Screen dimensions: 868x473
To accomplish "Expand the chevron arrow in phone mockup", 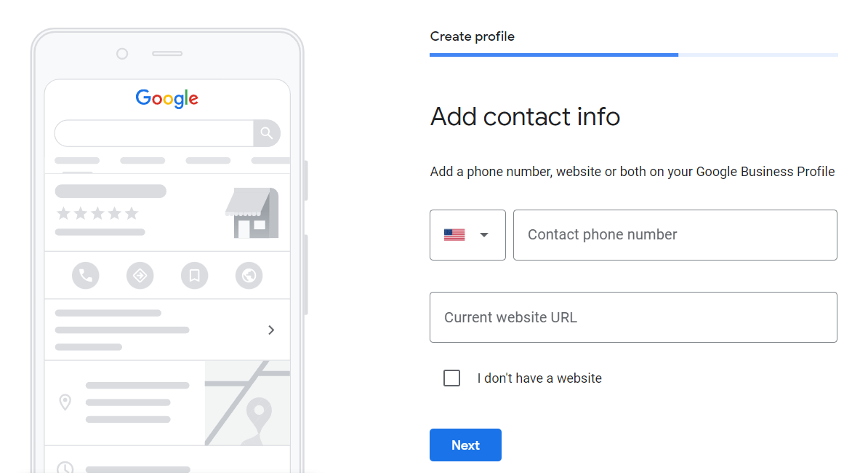I will point(271,330).
